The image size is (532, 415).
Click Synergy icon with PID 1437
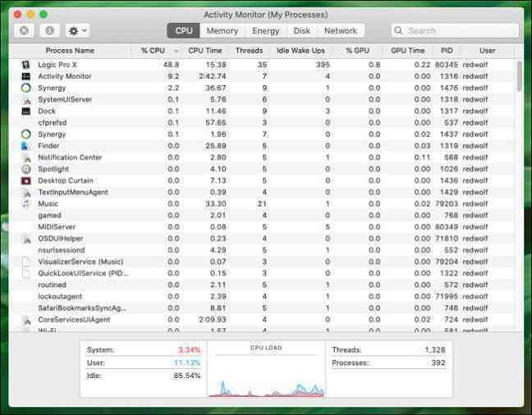26,135
